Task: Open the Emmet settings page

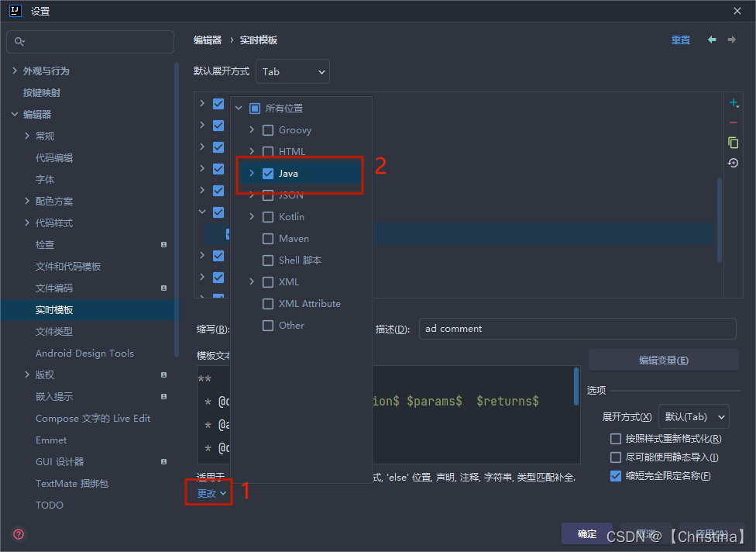Action: 51,440
